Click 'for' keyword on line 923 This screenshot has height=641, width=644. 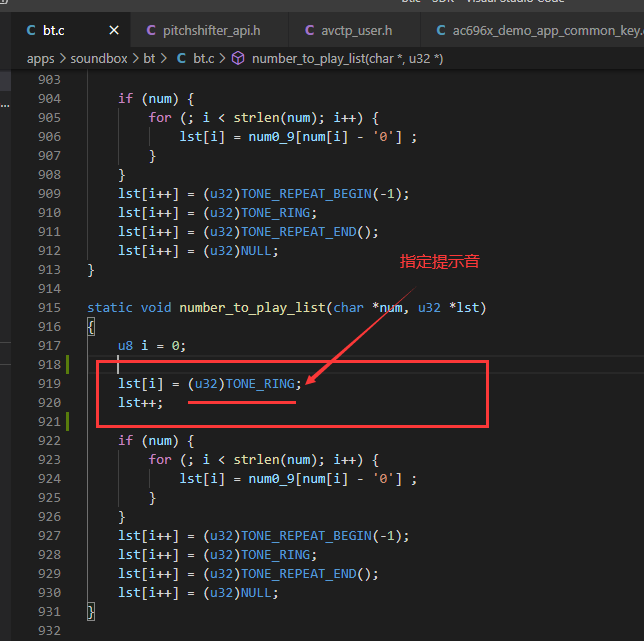point(160,459)
